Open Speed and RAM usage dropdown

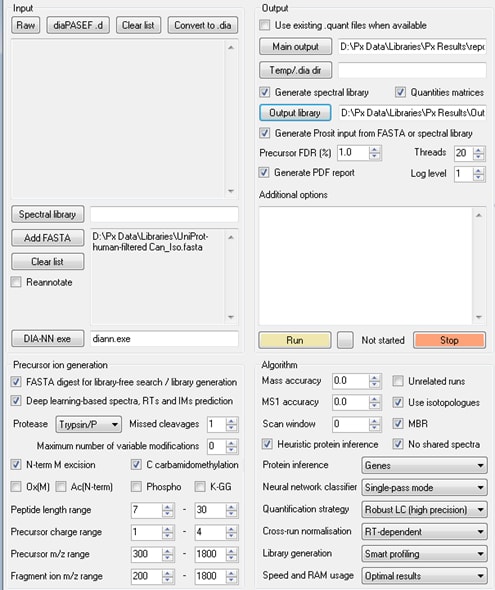click(x=424, y=576)
